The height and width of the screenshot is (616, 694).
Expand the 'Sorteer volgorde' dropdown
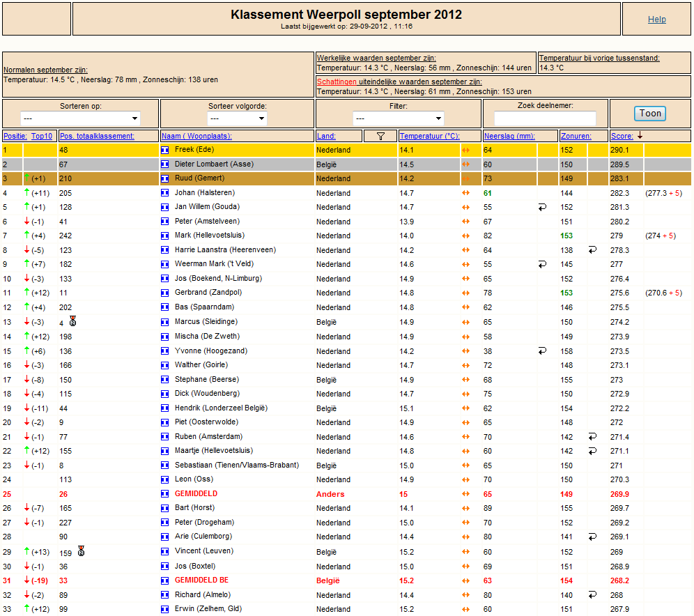coord(237,118)
